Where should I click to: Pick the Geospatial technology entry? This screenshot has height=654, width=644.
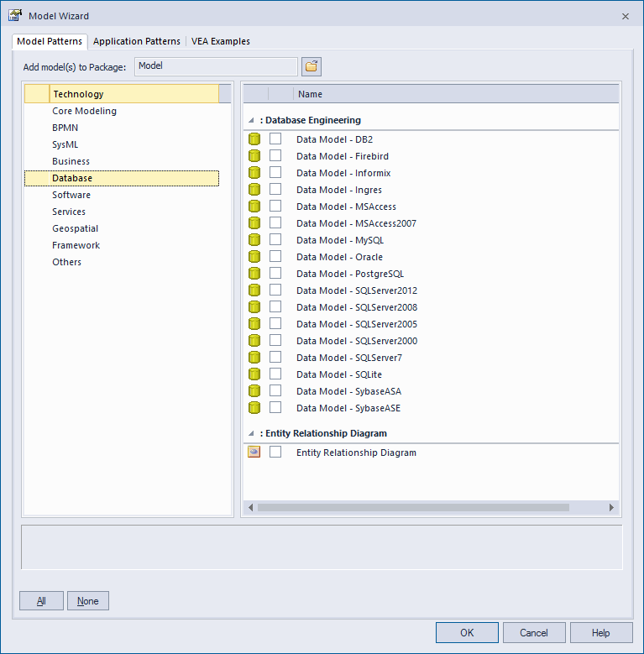[75, 228]
